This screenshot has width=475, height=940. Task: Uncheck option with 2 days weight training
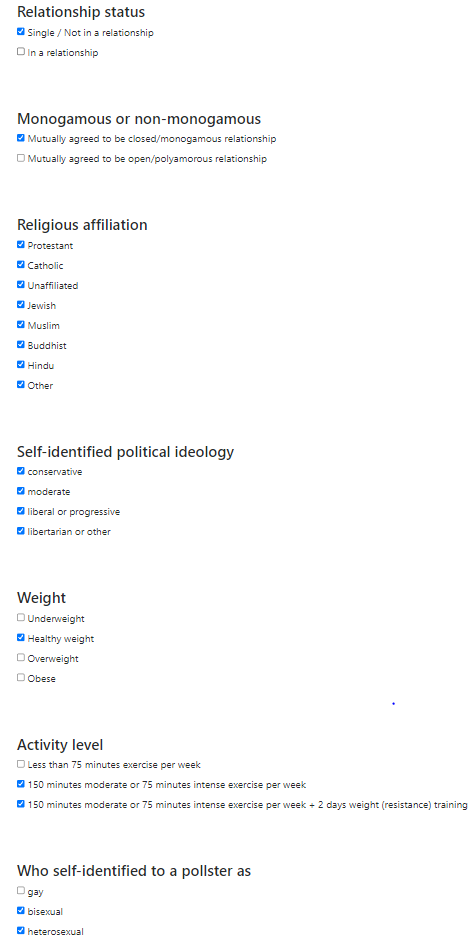tap(21, 804)
